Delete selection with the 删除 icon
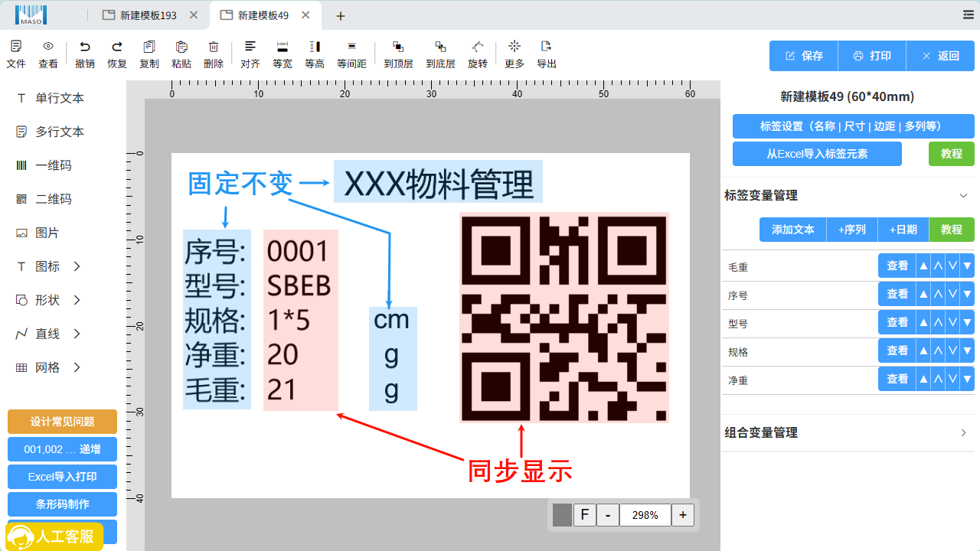980x551 pixels. pos(214,47)
